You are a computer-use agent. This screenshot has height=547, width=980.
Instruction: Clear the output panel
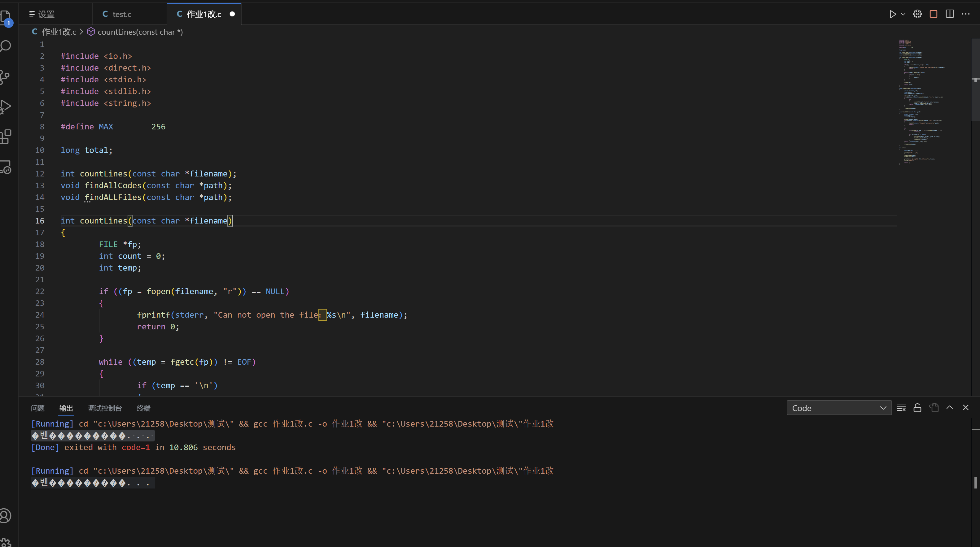coord(901,408)
